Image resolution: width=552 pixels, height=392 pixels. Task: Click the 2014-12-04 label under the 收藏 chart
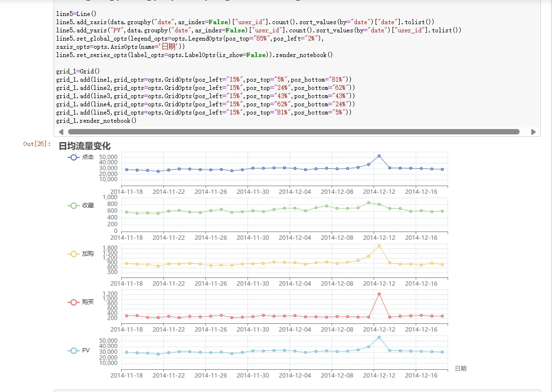click(x=295, y=237)
